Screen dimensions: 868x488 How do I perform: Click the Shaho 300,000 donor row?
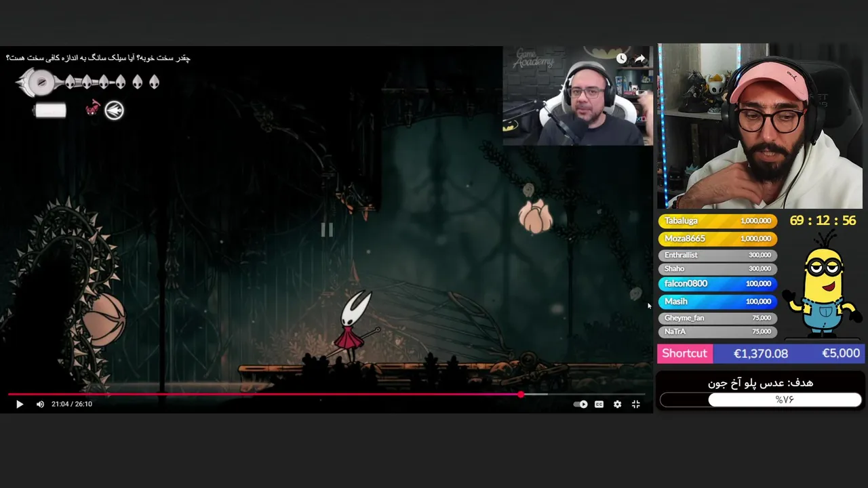tap(717, 268)
